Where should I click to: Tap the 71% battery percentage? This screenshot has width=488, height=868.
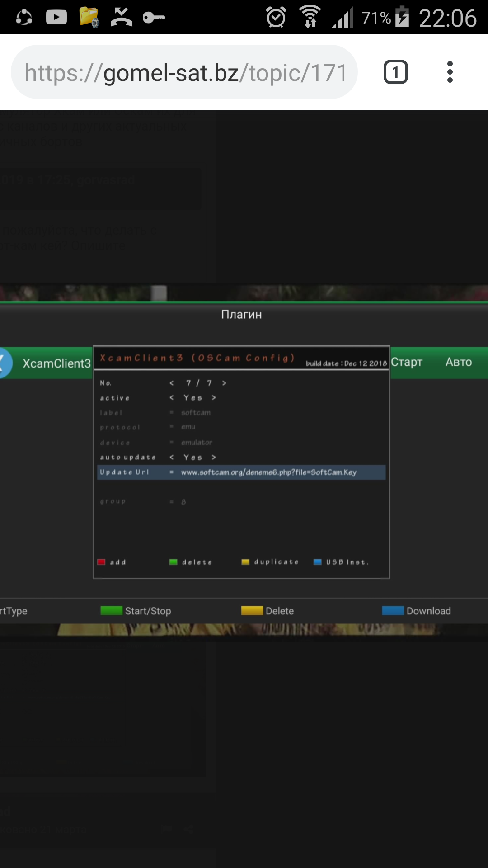376,18
